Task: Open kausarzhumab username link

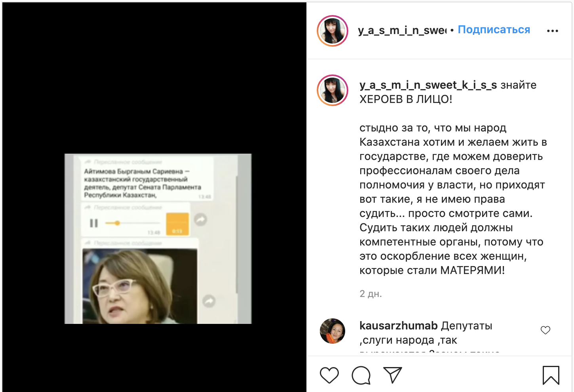Action: (x=398, y=326)
